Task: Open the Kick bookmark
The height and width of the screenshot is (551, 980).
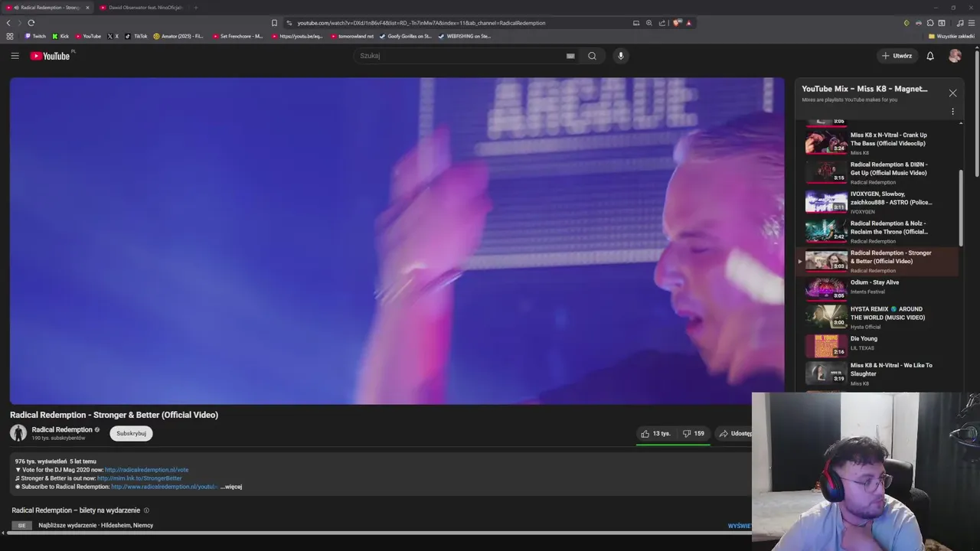Action: point(60,36)
